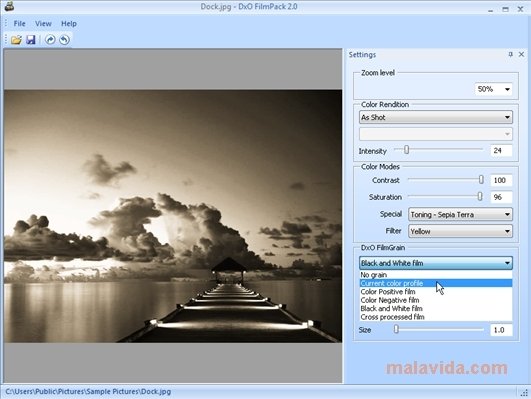Expand the Zoom level 50% dropdown
The width and height of the screenshot is (531, 399).
pos(493,89)
